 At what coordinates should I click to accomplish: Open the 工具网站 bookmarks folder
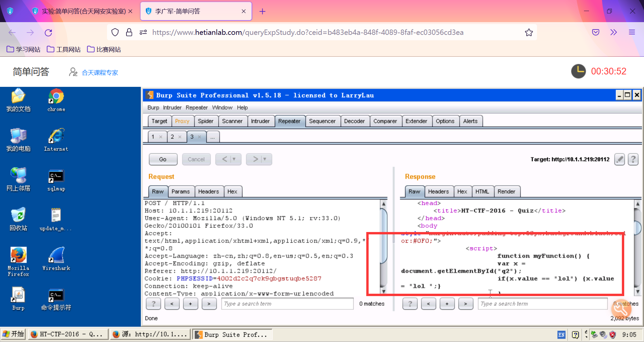[64, 50]
